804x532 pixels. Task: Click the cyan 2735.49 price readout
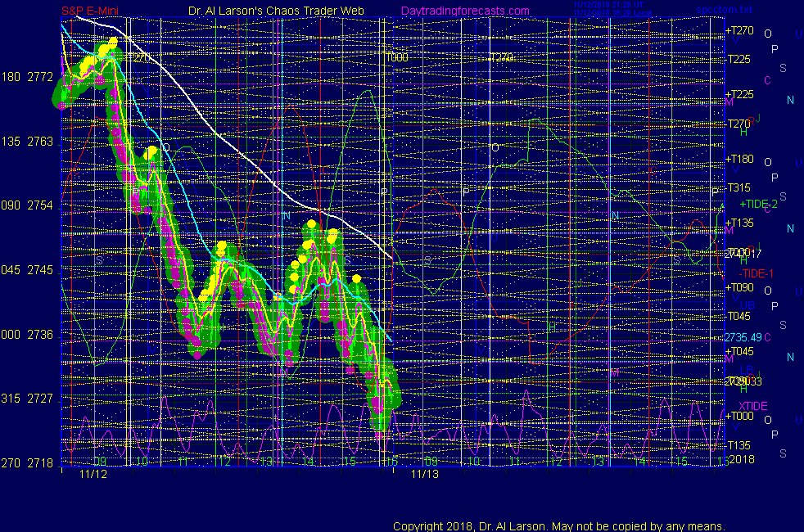click(743, 337)
